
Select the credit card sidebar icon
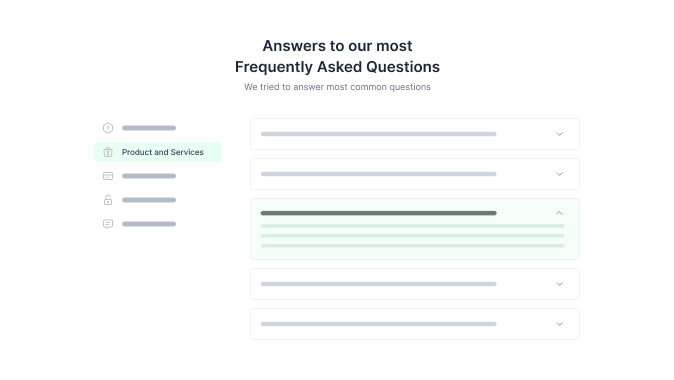point(108,176)
